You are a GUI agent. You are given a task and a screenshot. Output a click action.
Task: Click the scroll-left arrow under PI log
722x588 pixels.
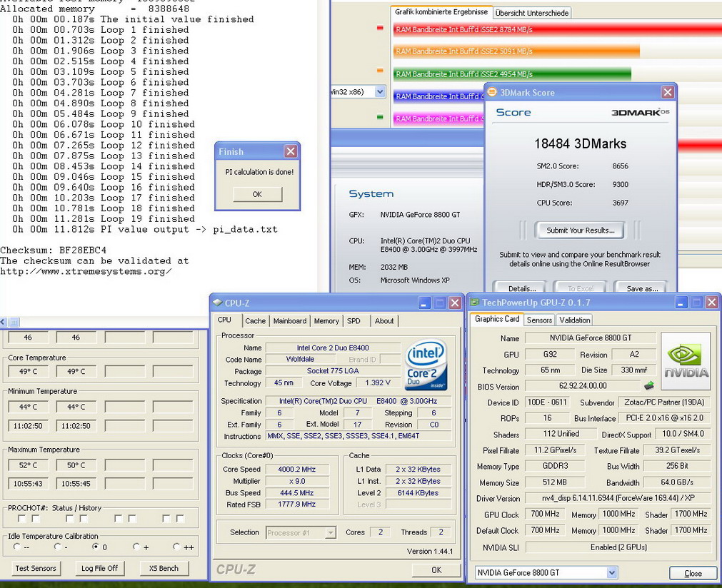tap(4, 322)
